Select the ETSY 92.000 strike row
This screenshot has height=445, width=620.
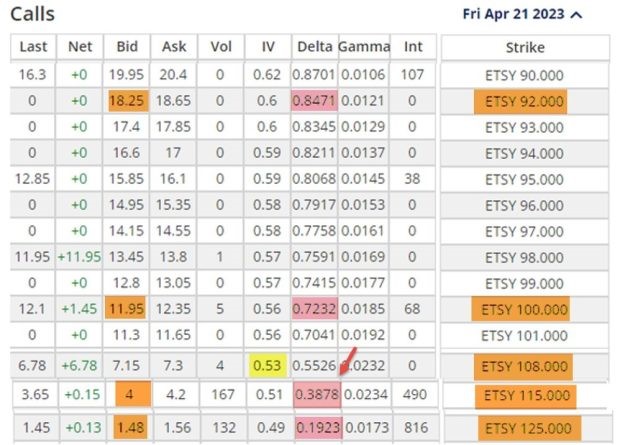click(525, 101)
